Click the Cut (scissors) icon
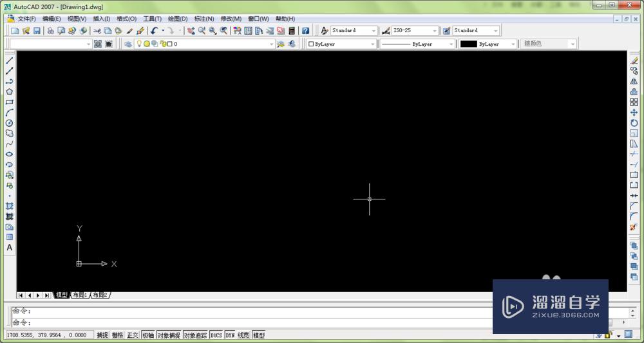Screen dimensions: 644x343 (x=97, y=31)
